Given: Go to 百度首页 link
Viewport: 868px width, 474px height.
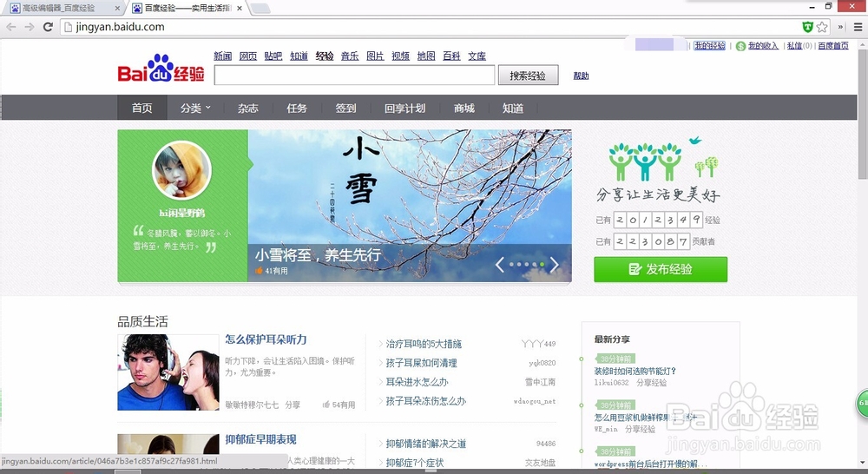Looking at the screenshot, I should (833, 45).
